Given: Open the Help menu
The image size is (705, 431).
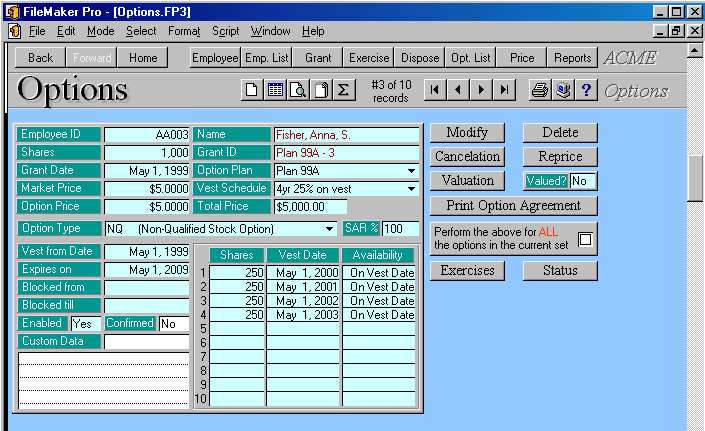Looking at the screenshot, I should (313, 31).
